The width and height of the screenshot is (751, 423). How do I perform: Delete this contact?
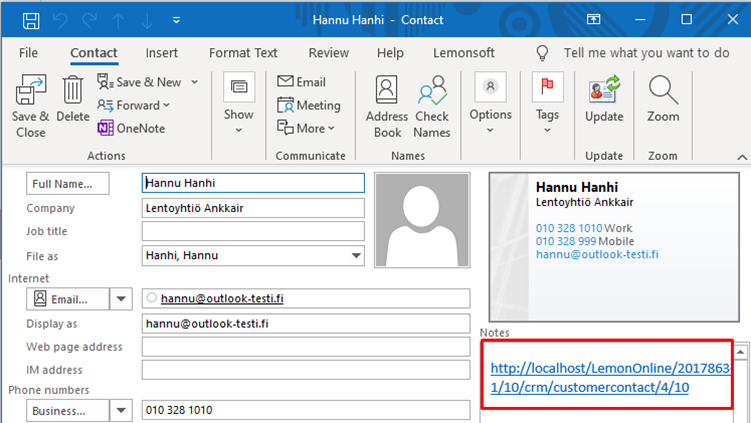coord(73,99)
